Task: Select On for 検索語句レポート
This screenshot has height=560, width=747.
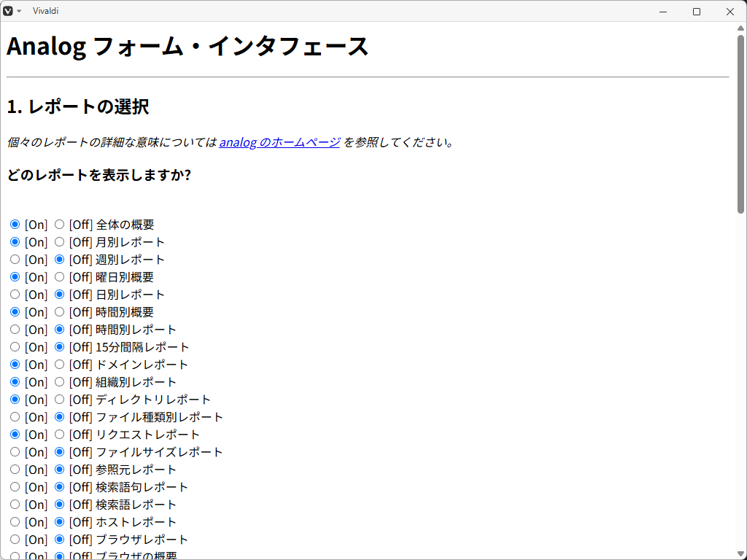Action: click(15, 486)
